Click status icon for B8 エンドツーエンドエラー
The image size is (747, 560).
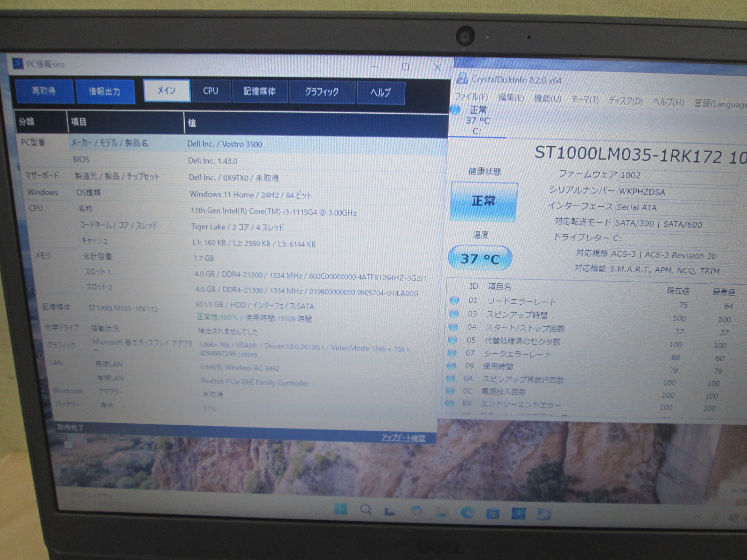[x=450, y=403]
